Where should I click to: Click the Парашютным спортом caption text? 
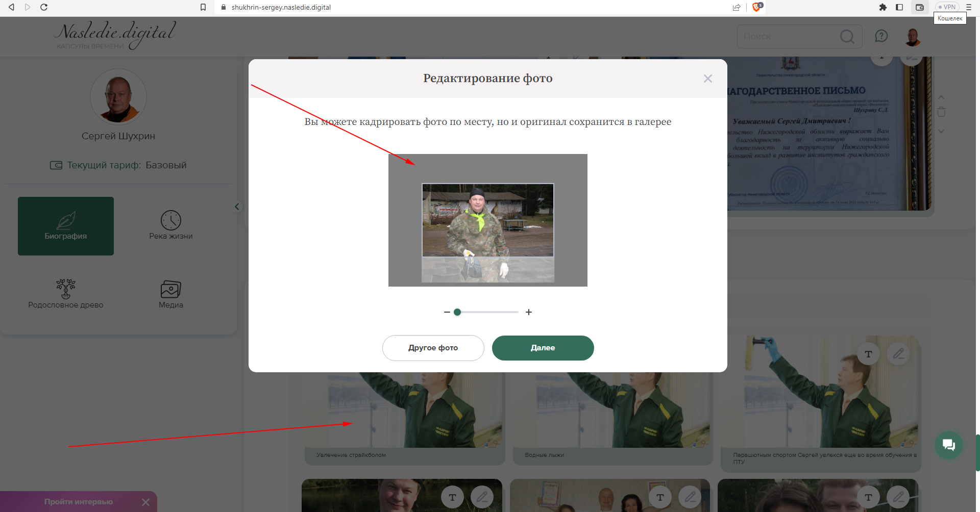point(825,458)
